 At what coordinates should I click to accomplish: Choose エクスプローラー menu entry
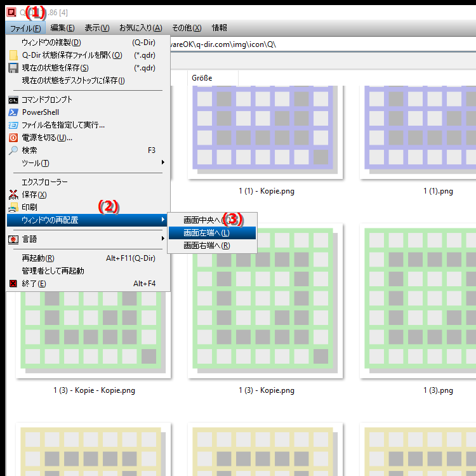coord(88,182)
